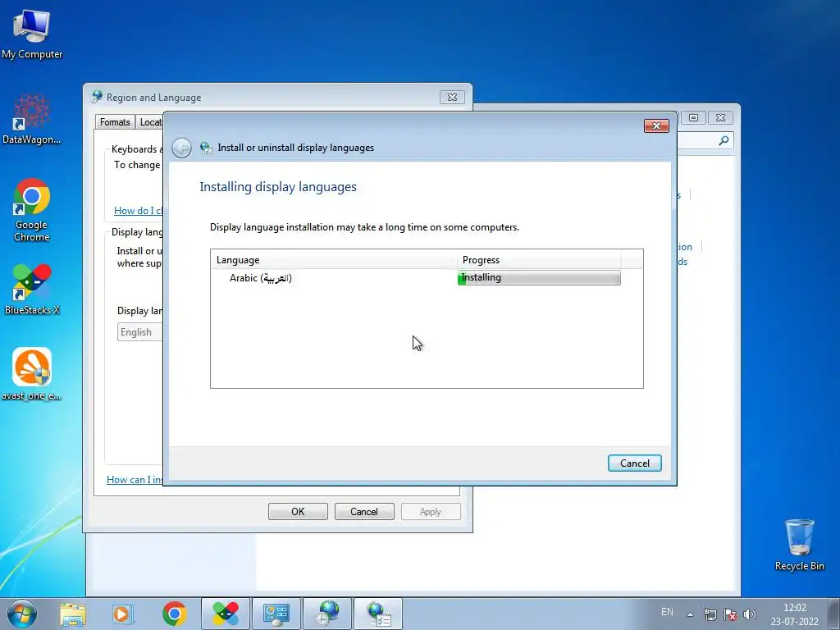Click the wizard globe icon beside title
840x630 pixels.
point(206,148)
